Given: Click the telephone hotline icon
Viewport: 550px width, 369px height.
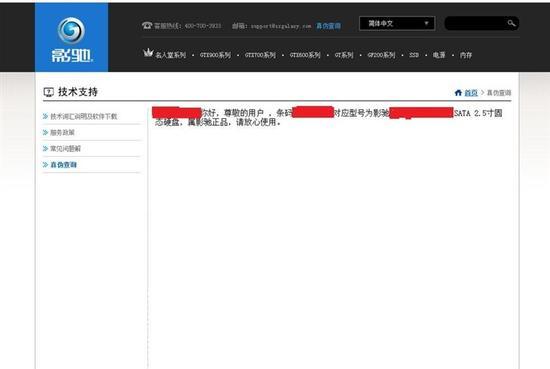Looking at the screenshot, I should pos(147,26).
